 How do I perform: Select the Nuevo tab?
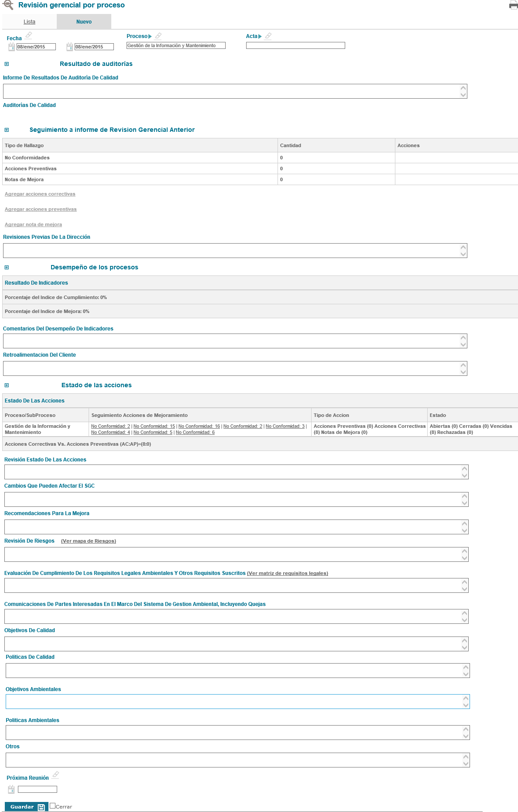pos(84,22)
